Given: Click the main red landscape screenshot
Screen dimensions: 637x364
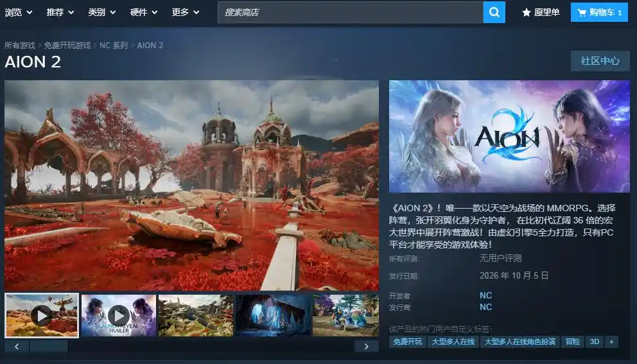Looking at the screenshot, I should 192,186.
